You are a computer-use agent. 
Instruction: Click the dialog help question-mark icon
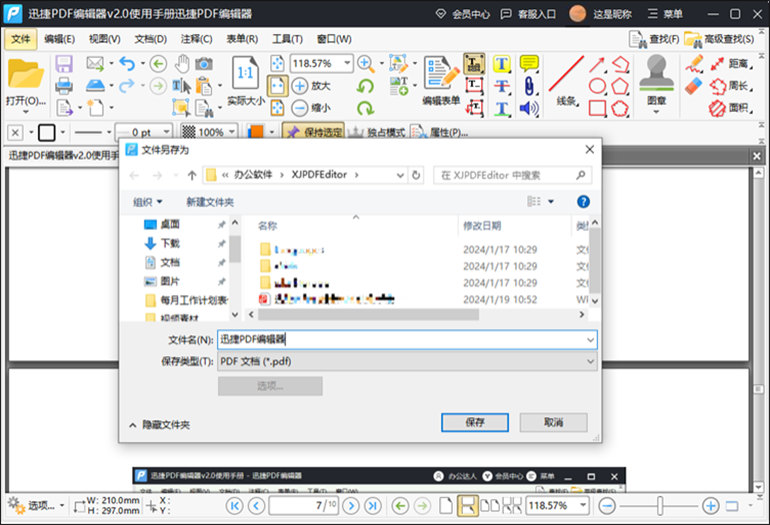pyautogui.click(x=583, y=201)
